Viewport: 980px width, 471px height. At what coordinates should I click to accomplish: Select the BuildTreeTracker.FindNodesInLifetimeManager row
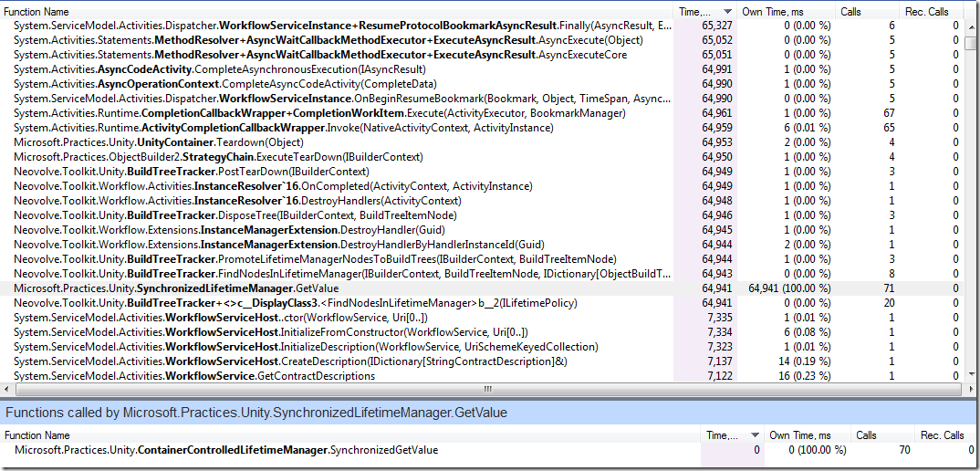481,273
